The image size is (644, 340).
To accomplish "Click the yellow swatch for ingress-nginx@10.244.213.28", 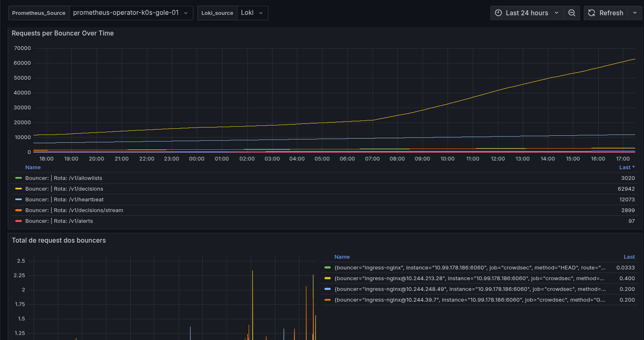I will pos(328,279).
